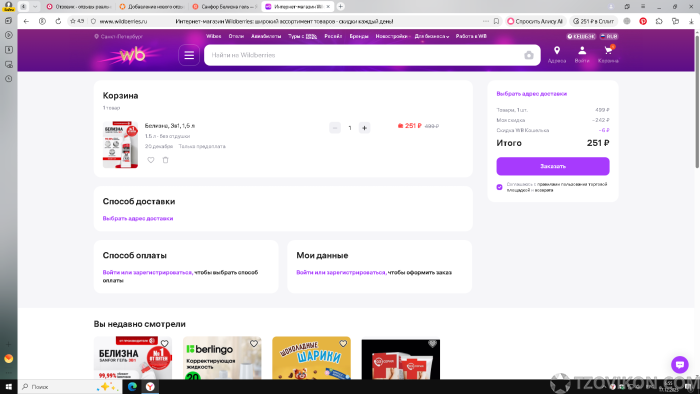Delete the Белизна item with trash icon
Viewport: 700px width, 394px height.
pos(165,160)
